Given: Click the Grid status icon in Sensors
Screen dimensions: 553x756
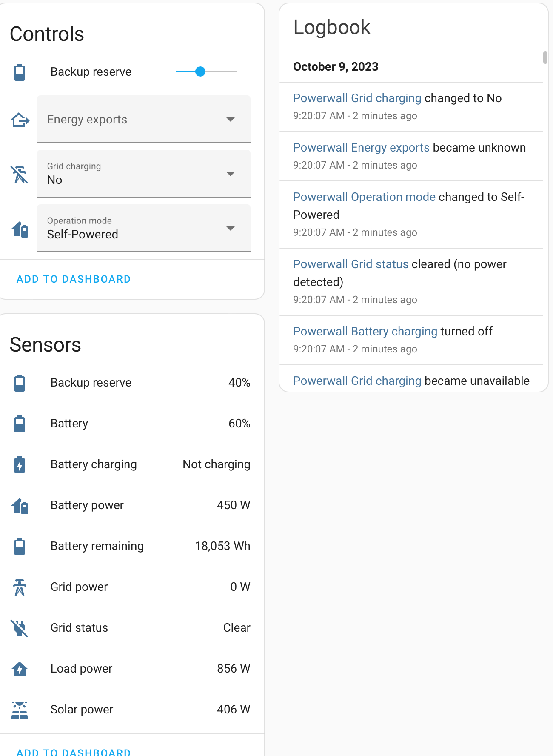Looking at the screenshot, I should [19, 628].
